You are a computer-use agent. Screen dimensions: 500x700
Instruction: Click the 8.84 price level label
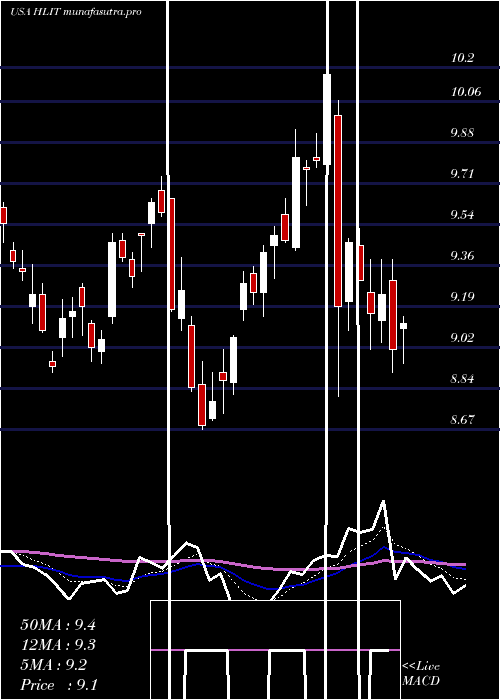click(x=464, y=379)
